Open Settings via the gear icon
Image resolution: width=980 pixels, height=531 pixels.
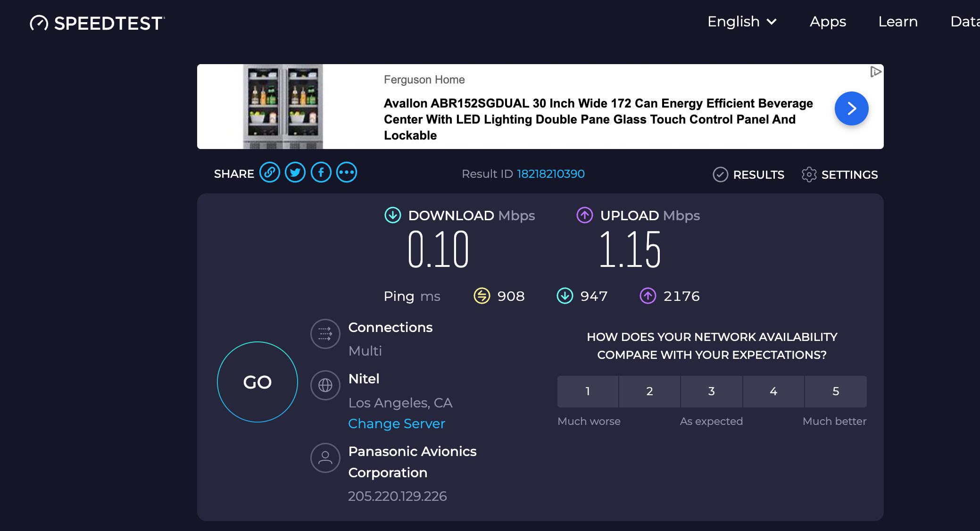pyautogui.click(x=810, y=174)
